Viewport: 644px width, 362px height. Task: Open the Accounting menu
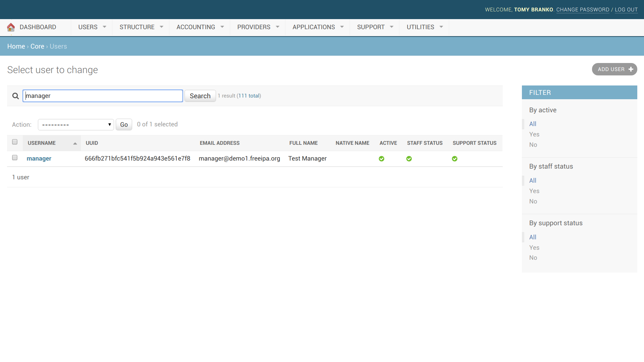(x=200, y=27)
